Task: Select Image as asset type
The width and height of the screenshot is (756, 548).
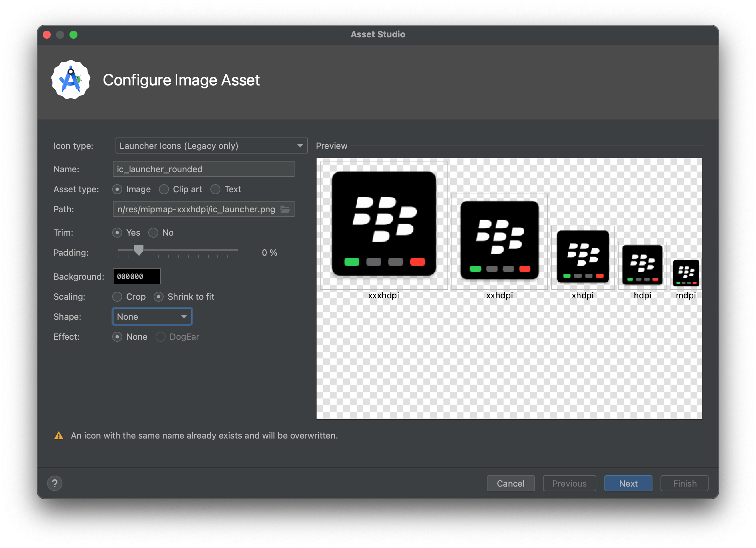Action: click(118, 189)
